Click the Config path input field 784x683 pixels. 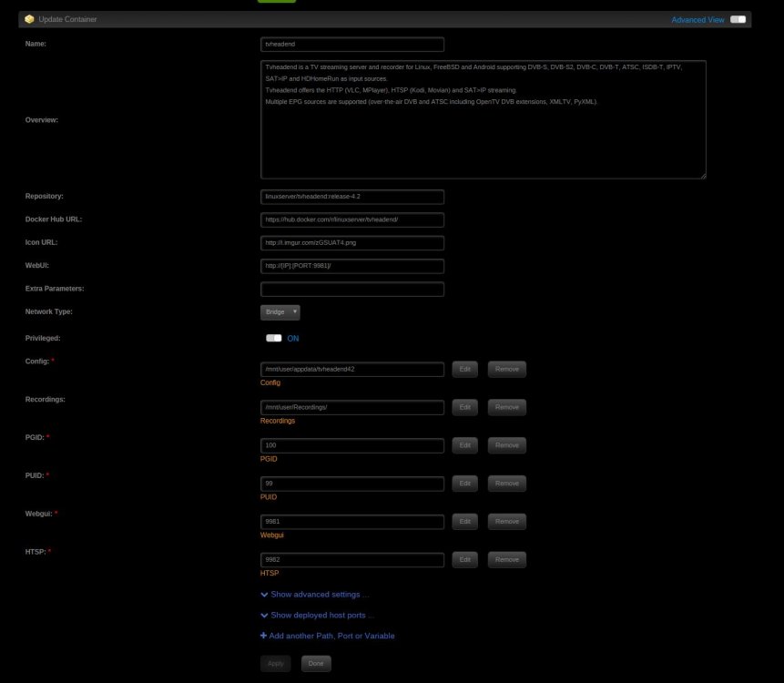(x=352, y=369)
